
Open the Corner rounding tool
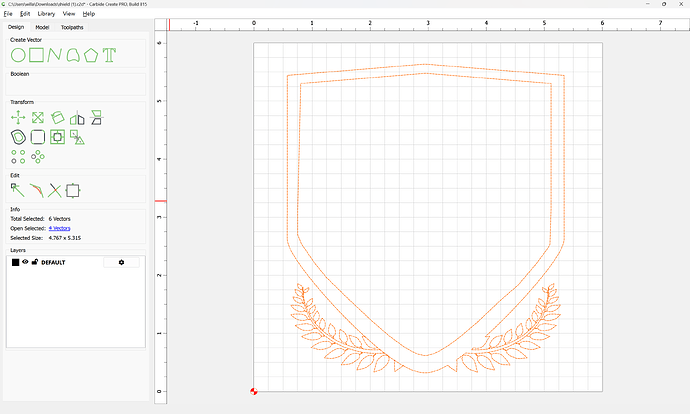(38, 137)
